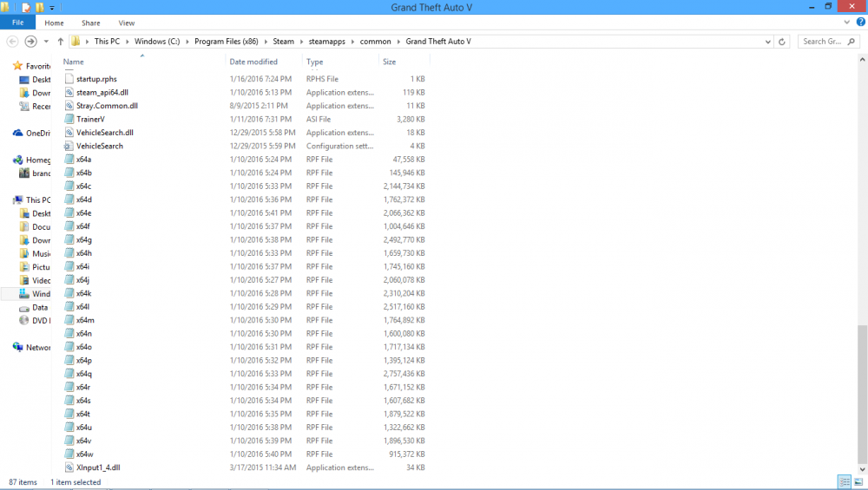This screenshot has height=490, width=868.
Task: Open Videos folder in navigation pane
Action: point(35,280)
